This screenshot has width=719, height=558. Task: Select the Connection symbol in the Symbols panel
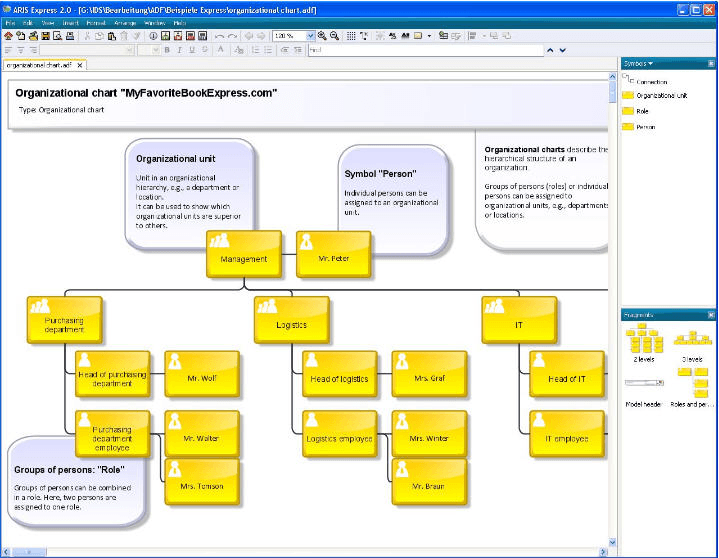pos(651,82)
